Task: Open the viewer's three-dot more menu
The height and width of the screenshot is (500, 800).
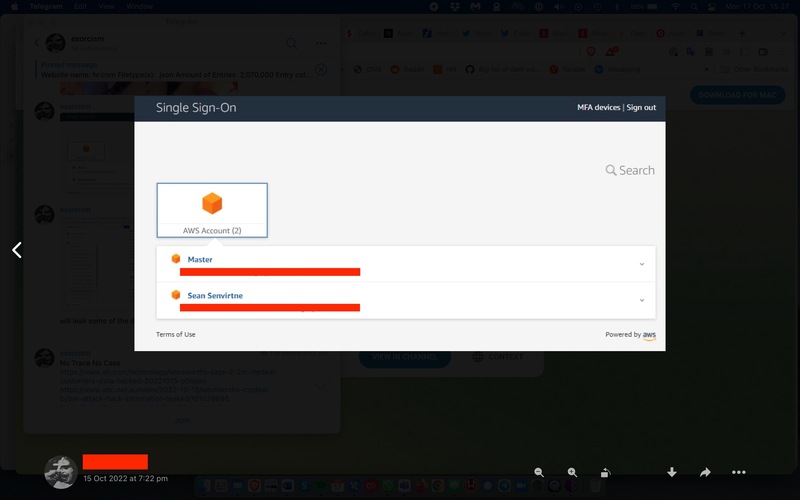Action: [x=739, y=472]
